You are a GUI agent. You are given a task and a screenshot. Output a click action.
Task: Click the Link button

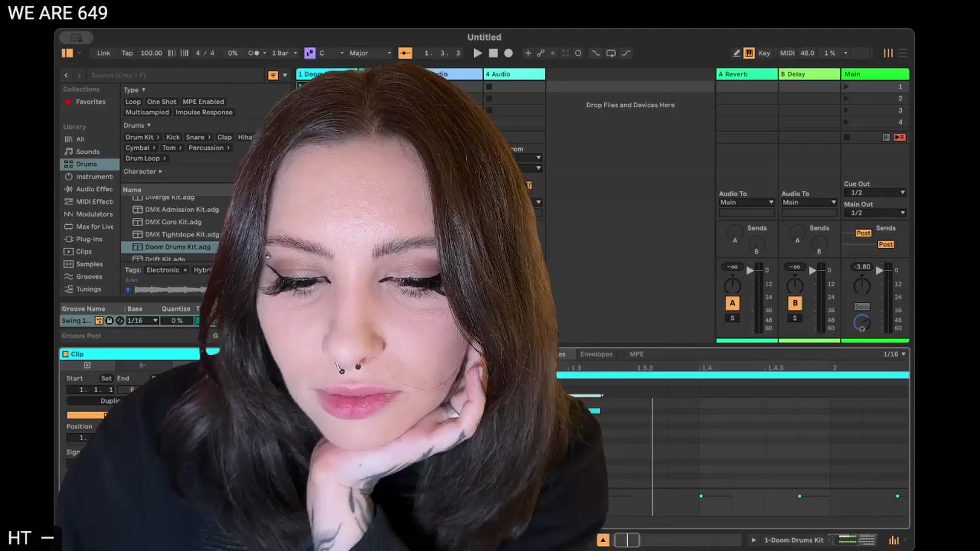[x=104, y=53]
